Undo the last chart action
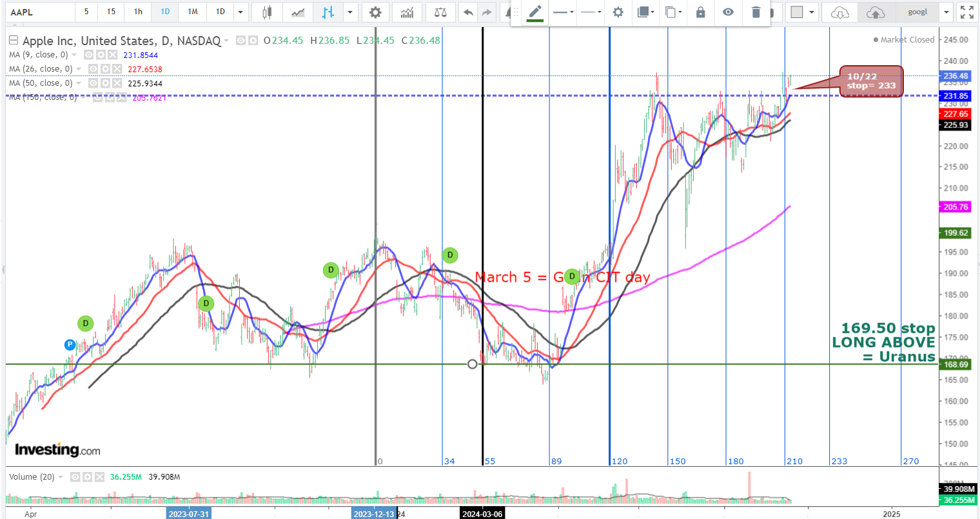The height and width of the screenshot is (519, 980). [469, 12]
